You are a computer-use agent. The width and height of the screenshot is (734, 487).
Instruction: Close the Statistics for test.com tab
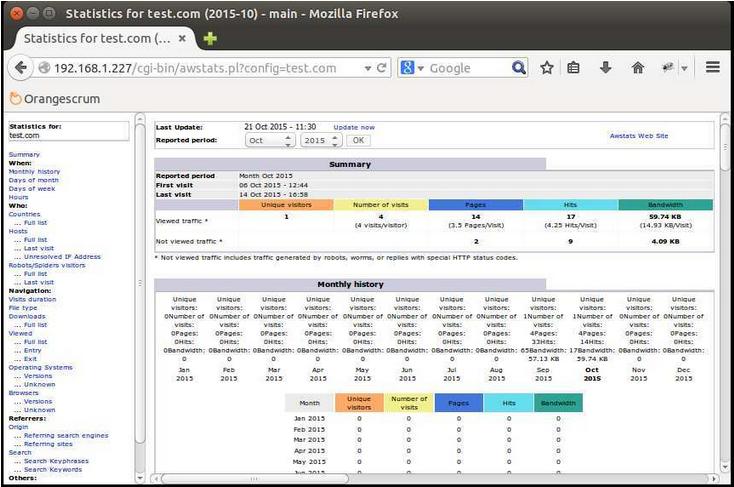coord(182,38)
